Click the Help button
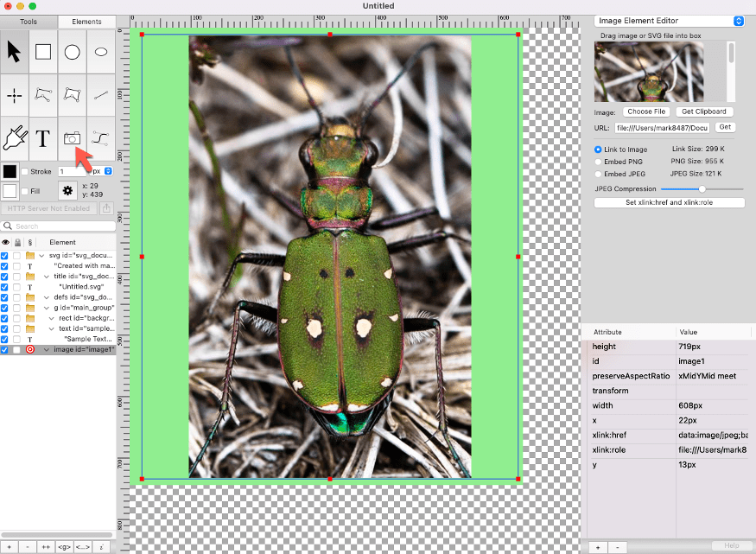Viewport: 756px width, 554px height. (x=732, y=545)
